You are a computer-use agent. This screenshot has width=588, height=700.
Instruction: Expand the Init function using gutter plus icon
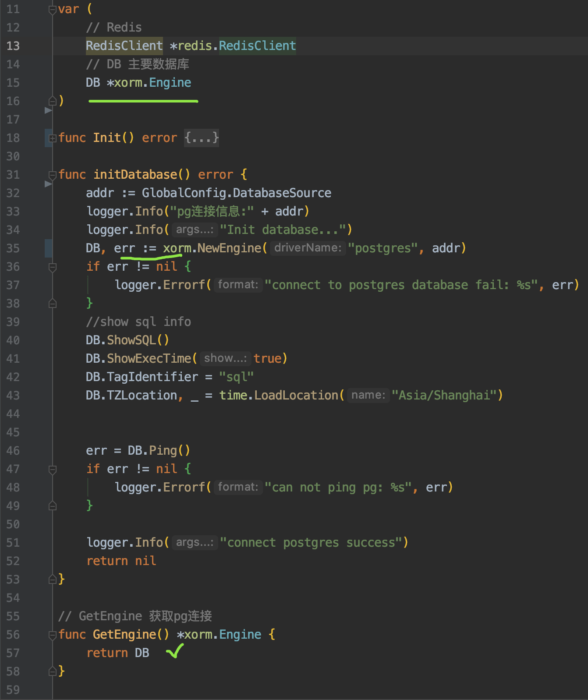click(x=53, y=138)
